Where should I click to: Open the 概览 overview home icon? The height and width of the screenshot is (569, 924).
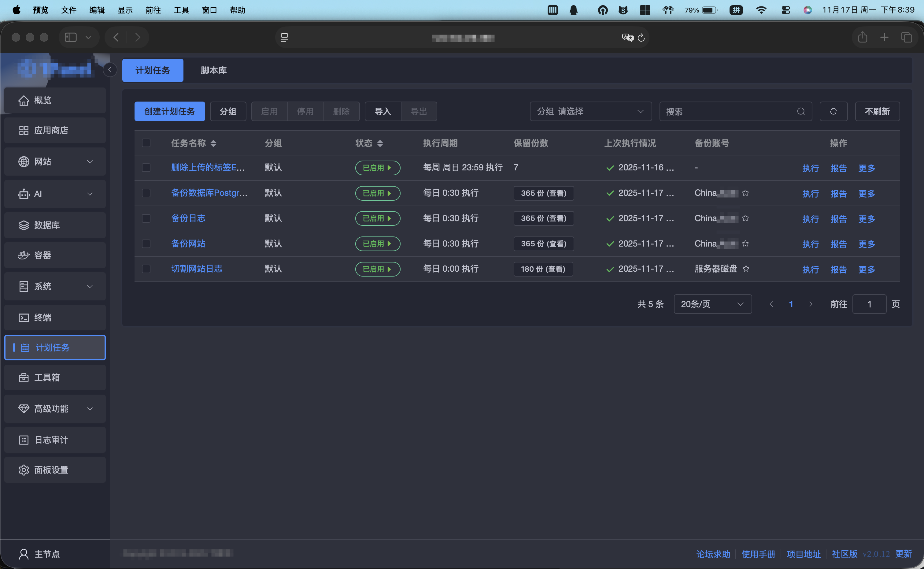24,100
